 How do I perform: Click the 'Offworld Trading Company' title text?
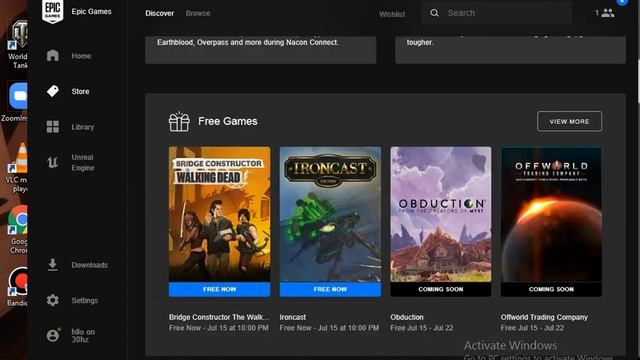click(544, 317)
